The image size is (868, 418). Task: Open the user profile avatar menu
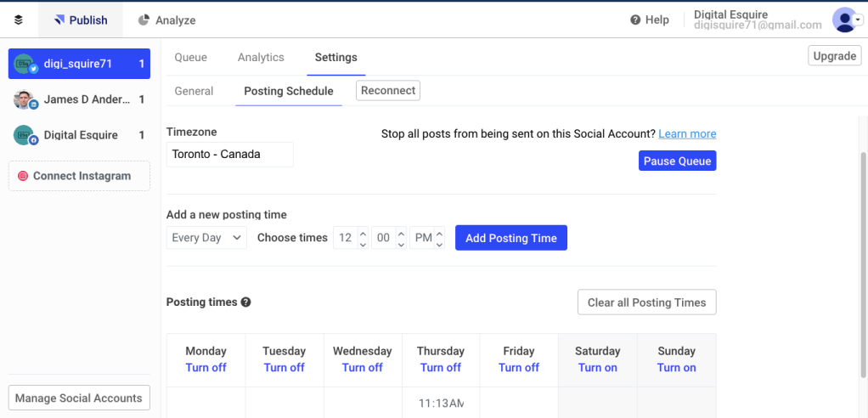coord(845,20)
